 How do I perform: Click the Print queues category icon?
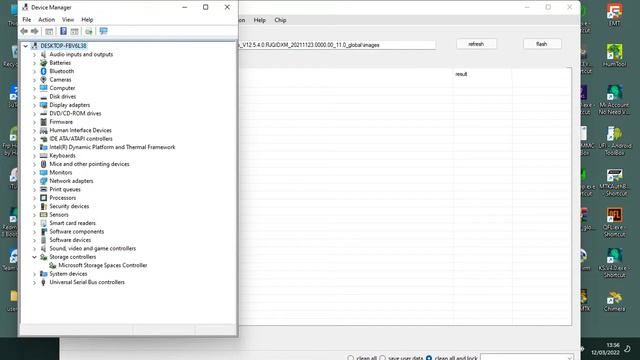click(x=44, y=189)
